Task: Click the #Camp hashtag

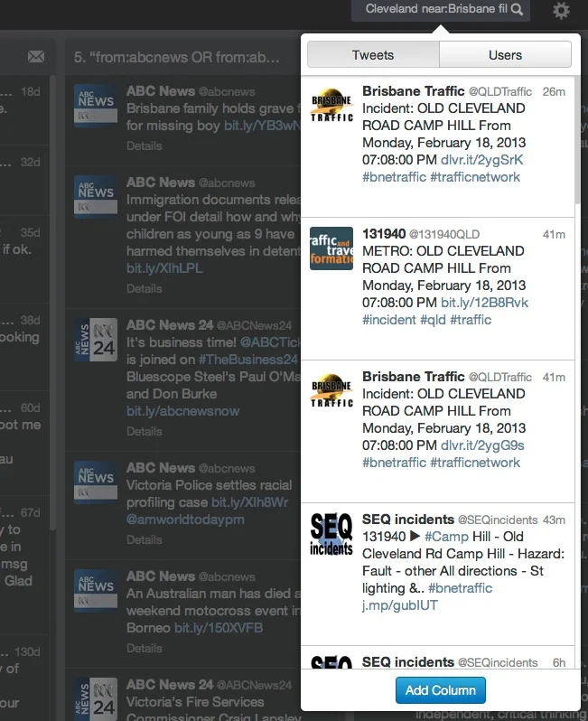Action: (446, 537)
